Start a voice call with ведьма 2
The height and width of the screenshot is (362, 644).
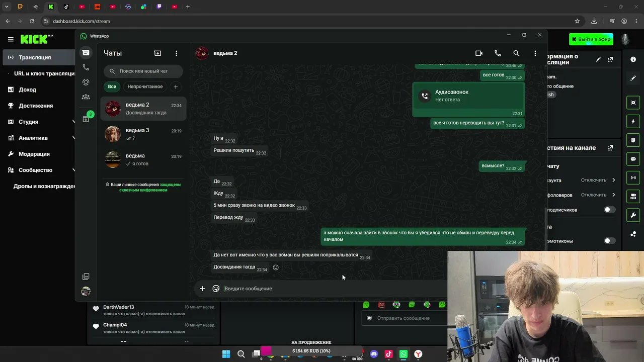point(498,53)
